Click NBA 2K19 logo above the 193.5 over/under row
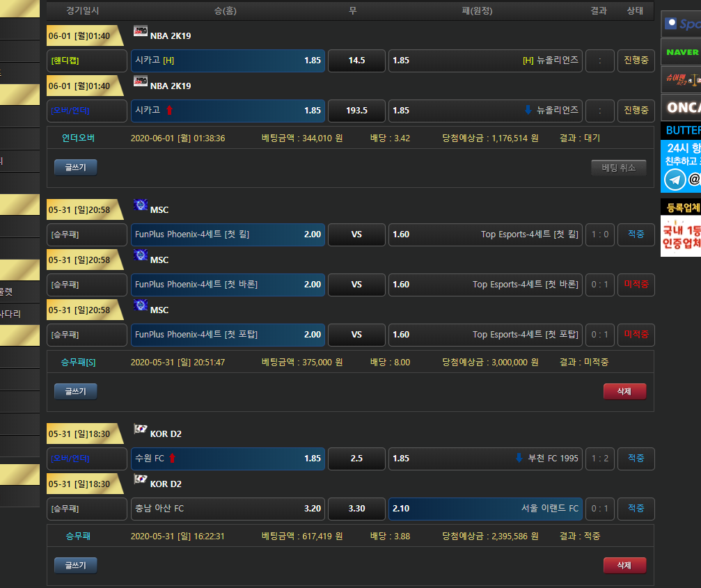Viewport: 701px width, 588px height. 140,81
